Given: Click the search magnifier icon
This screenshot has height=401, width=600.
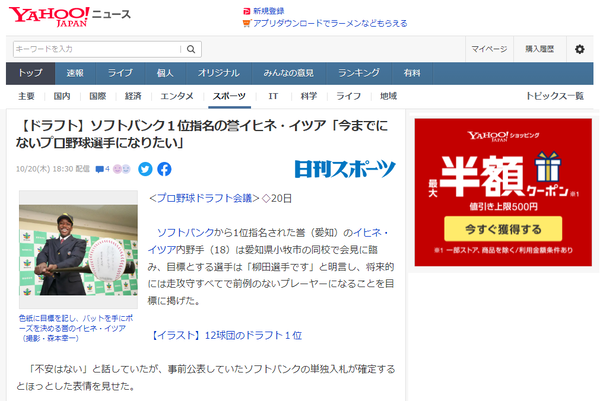Looking at the screenshot, I should pos(191,49).
